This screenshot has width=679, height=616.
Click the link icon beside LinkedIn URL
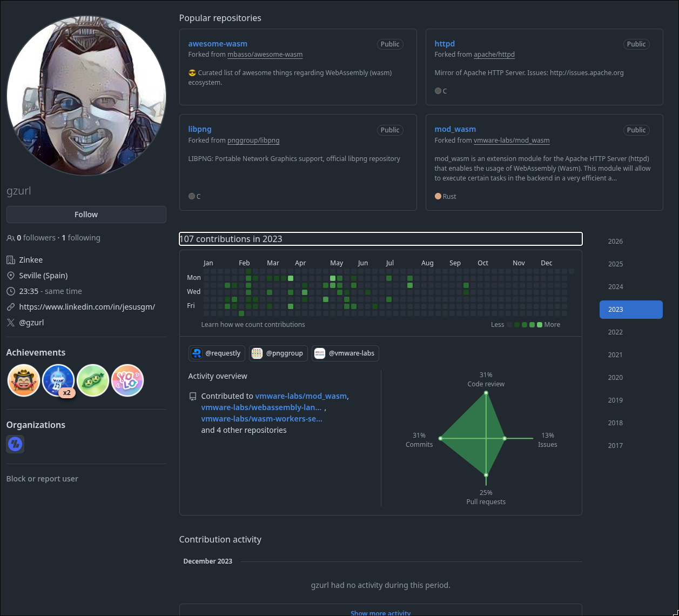[x=10, y=307]
